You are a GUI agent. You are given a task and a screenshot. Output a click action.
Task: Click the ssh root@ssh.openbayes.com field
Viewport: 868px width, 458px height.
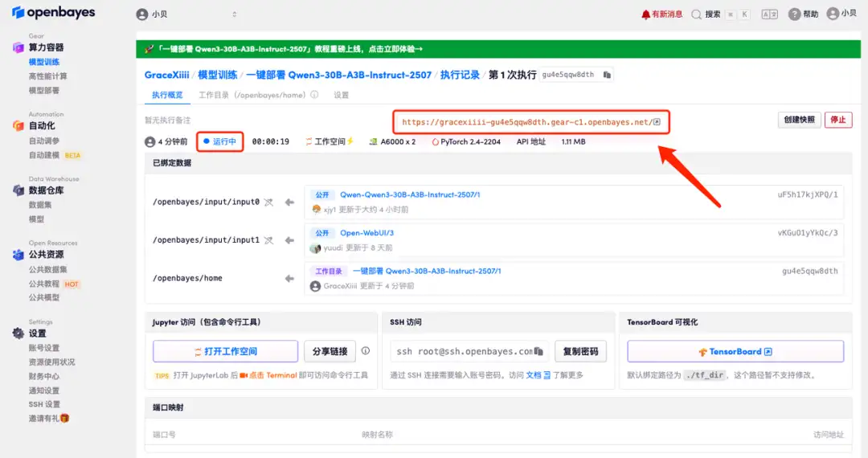pyautogui.click(x=469, y=351)
